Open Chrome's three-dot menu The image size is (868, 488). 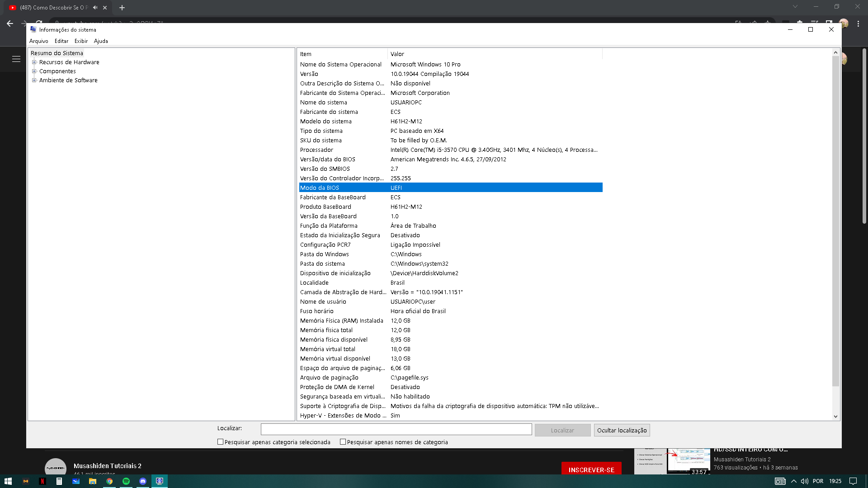point(858,23)
